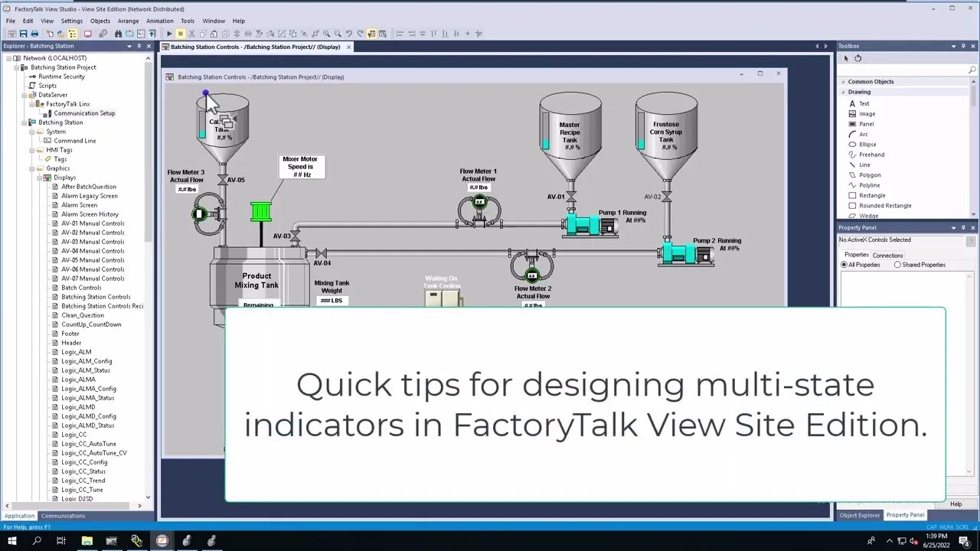Open Communication Setup in the explorer tree
This screenshot has height=551, width=980.
84,113
